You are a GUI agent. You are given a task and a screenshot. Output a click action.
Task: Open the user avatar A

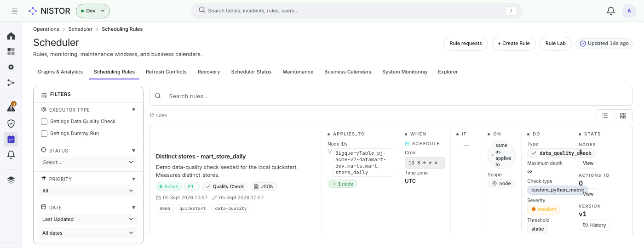pos(629,11)
